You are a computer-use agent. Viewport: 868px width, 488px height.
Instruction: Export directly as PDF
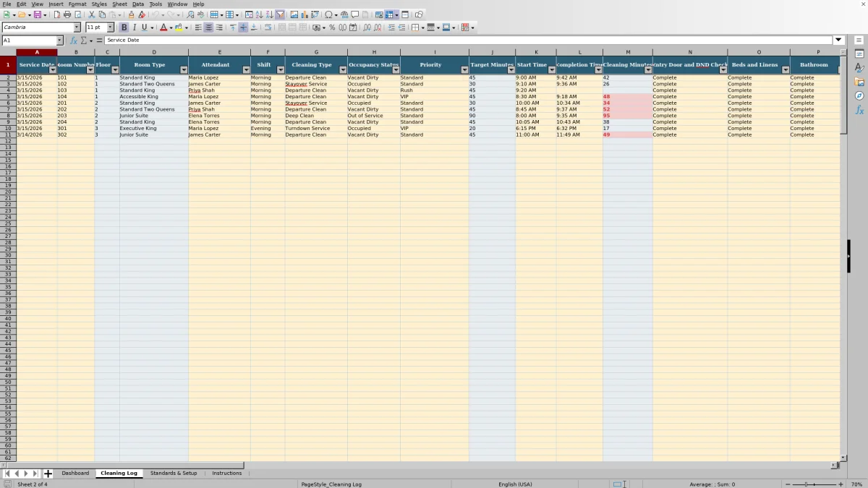(x=57, y=14)
